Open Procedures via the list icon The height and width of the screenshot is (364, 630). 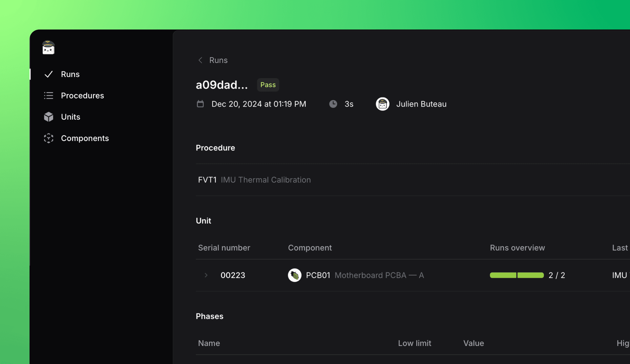click(x=48, y=95)
